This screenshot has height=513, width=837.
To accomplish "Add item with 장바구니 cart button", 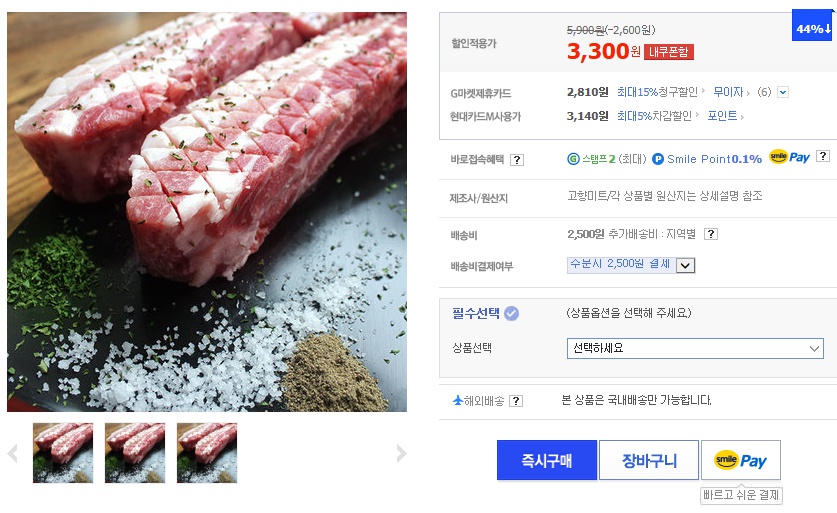I will click(648, 460).
